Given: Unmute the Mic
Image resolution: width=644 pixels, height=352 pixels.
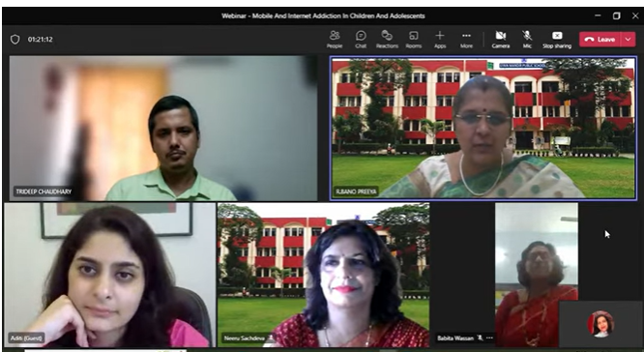Looking at the screenshot, I should (527, 40).
